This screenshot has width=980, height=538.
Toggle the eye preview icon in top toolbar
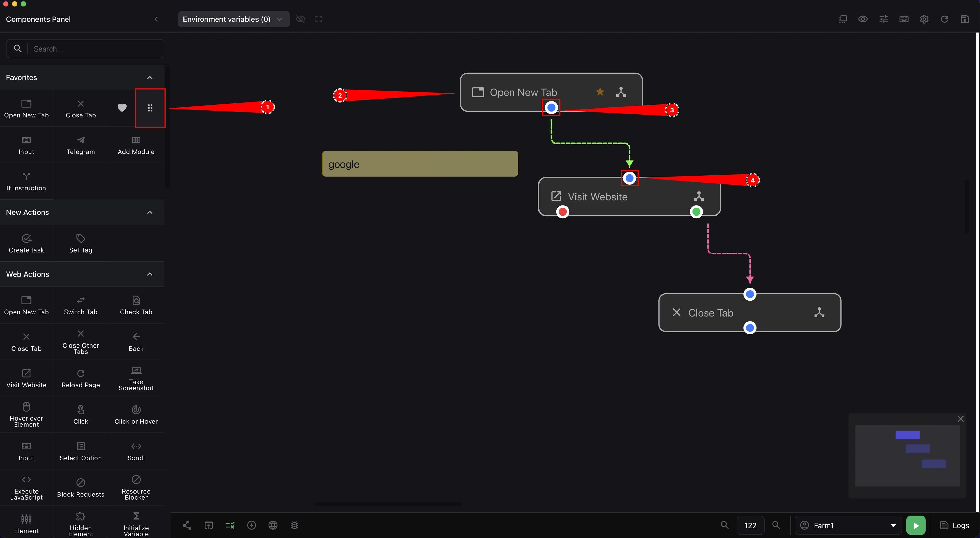[x=863, y=19]
